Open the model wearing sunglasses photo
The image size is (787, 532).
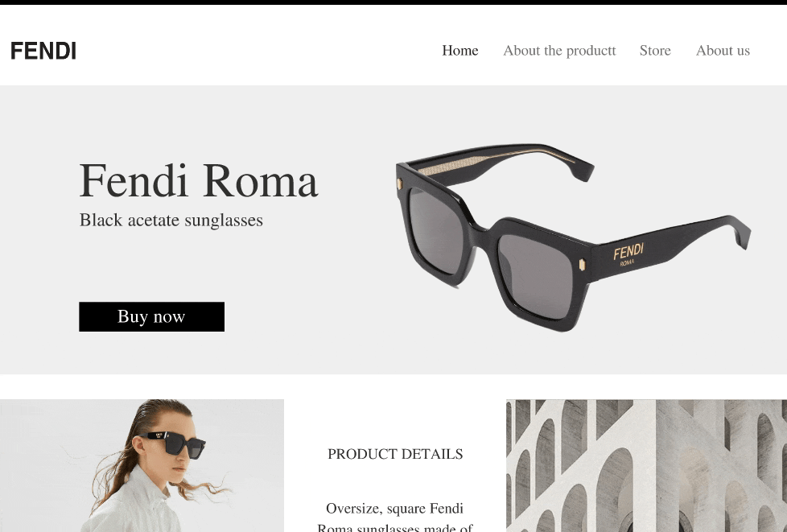coord(142,466)
